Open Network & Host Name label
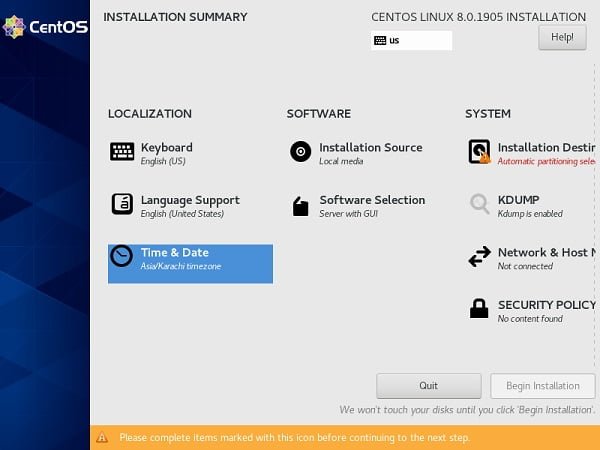 (x=546, y=252)
